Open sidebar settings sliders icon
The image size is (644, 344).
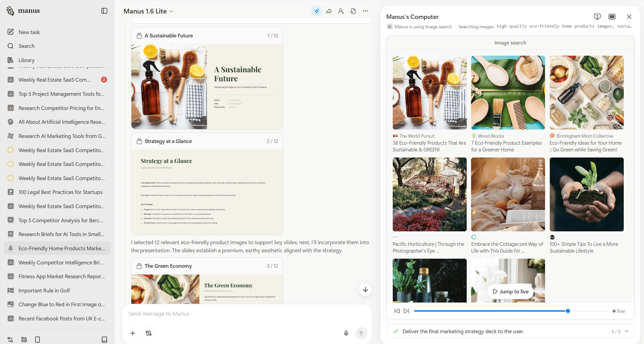[x=10, y=340]
